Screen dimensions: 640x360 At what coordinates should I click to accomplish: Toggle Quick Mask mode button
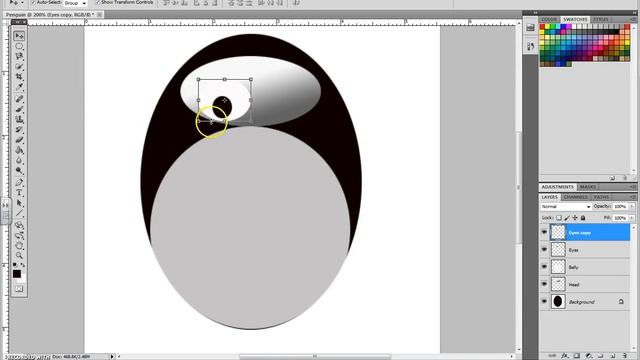(19, 289)
